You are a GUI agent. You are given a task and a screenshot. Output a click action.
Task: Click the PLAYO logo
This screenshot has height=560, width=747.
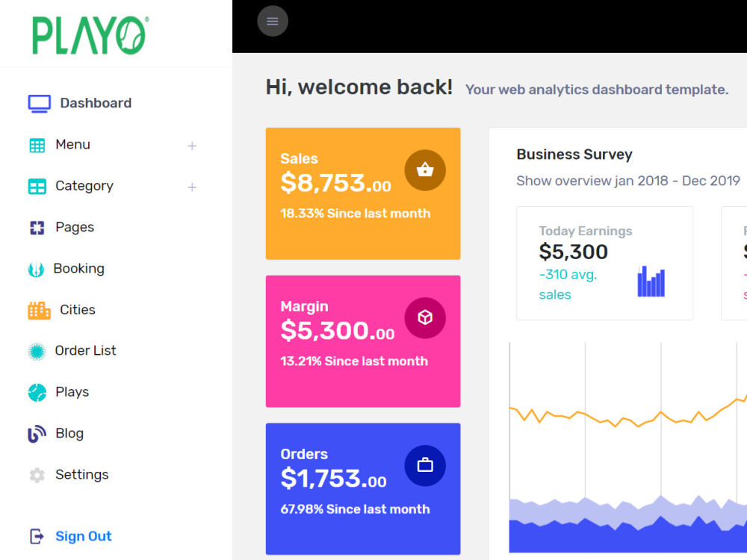click(x=90, y=35)
